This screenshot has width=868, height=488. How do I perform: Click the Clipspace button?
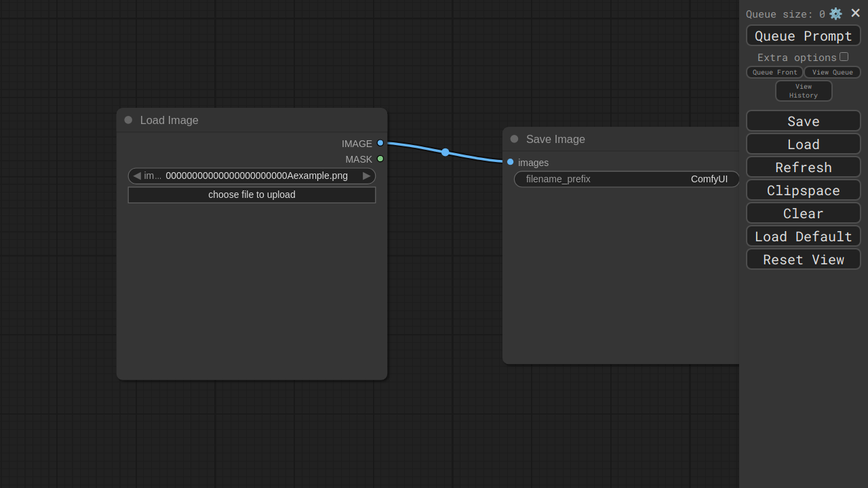tap(803, 190)
